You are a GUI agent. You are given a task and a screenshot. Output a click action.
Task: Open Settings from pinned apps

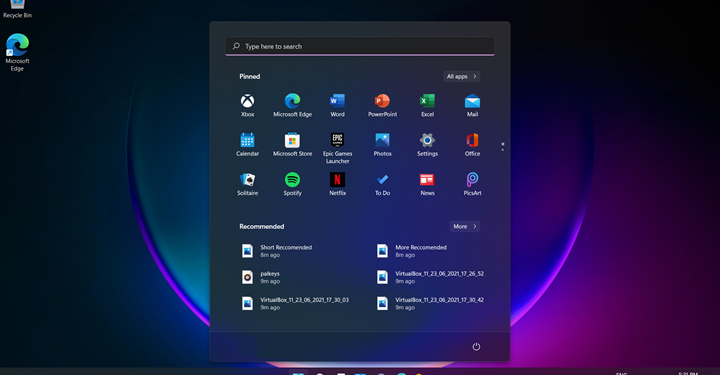pyautogui.click(x=428, y=145)
